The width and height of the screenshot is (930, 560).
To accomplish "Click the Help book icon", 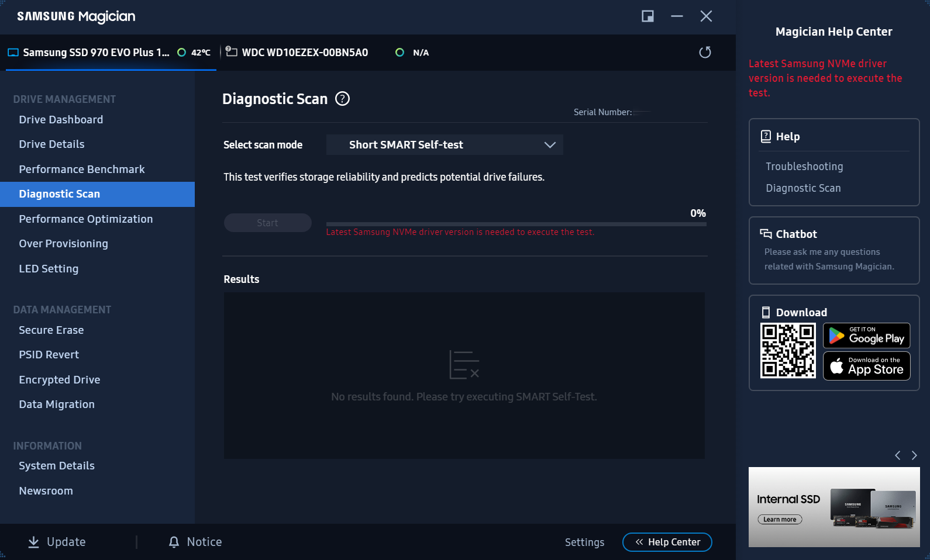I will click(766, 136).
